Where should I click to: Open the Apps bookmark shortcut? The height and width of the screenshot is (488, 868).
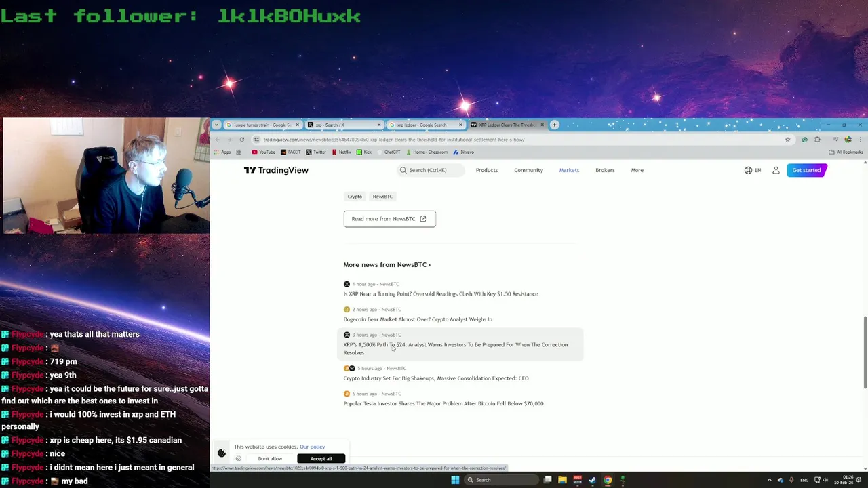point(222,152)
